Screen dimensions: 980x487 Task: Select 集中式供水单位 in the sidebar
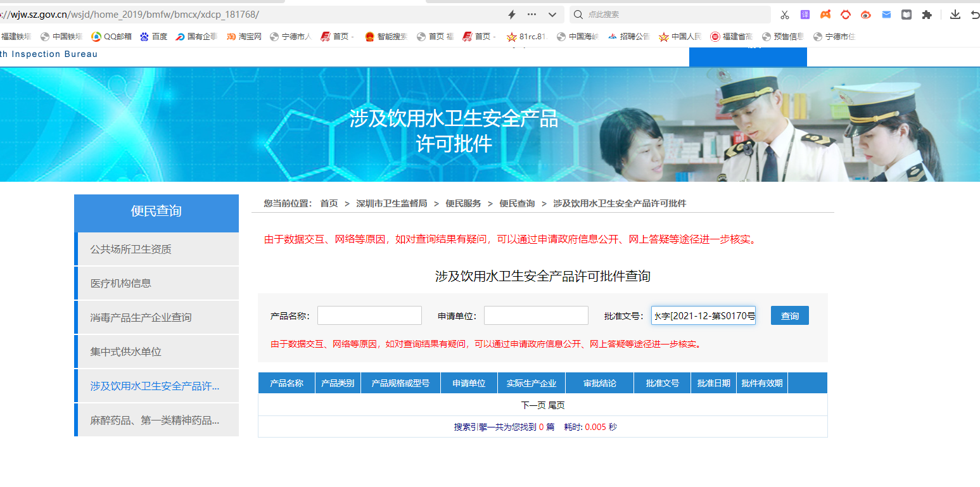click(125, 352)
